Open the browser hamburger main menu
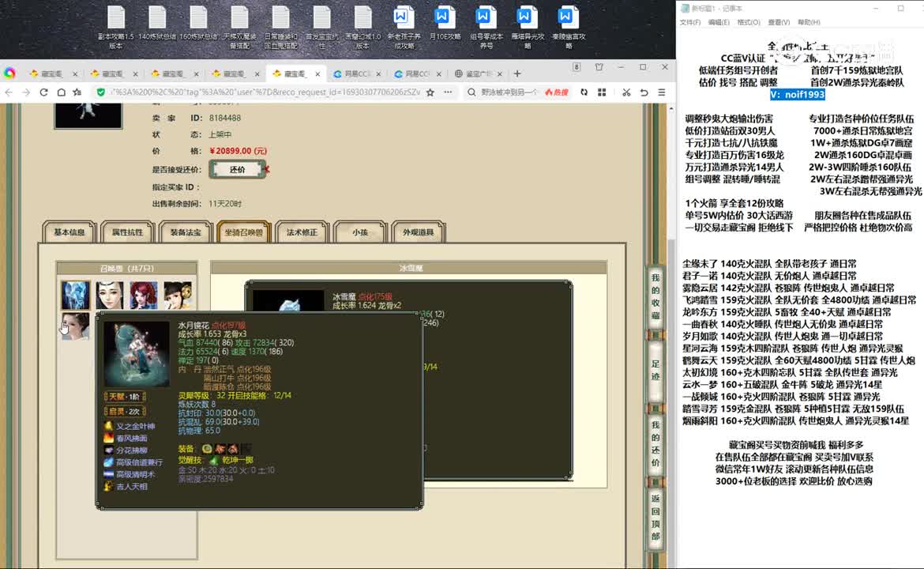 coord(662,92)
